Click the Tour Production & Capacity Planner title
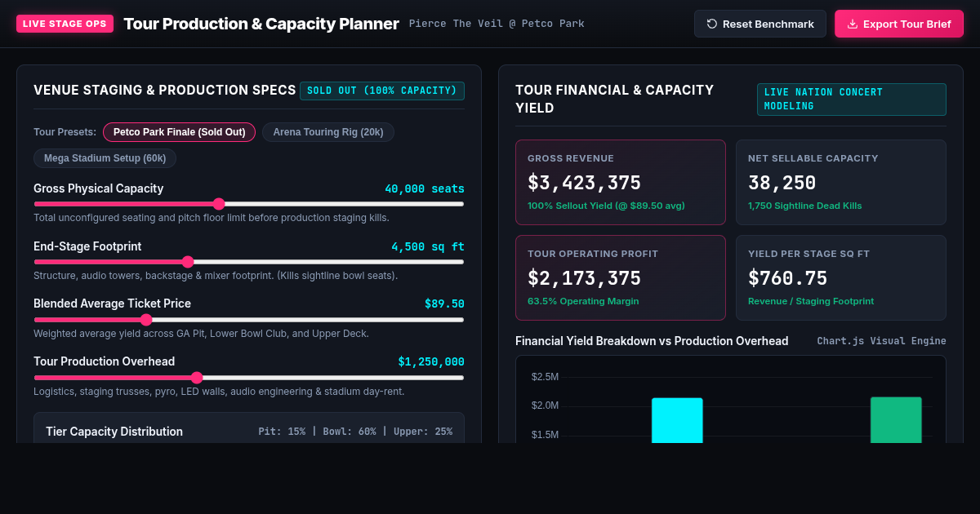 (261, 24)
